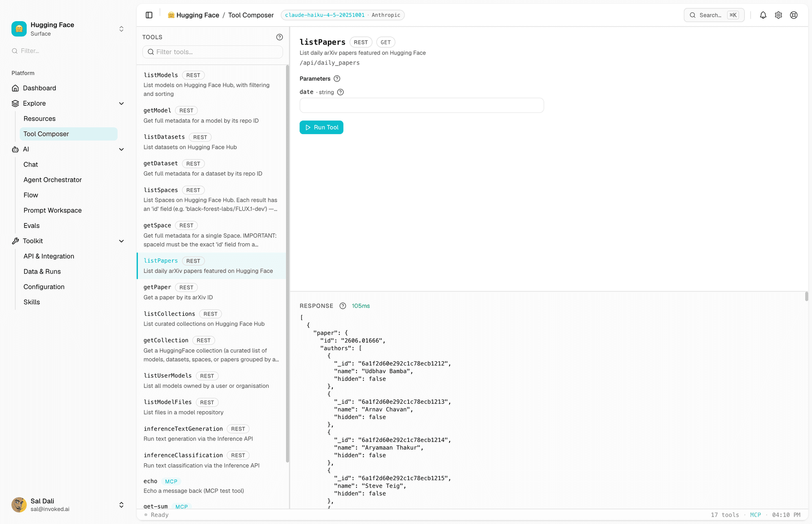
Task: Select the getPaper tool
Action: pos(211,292)
